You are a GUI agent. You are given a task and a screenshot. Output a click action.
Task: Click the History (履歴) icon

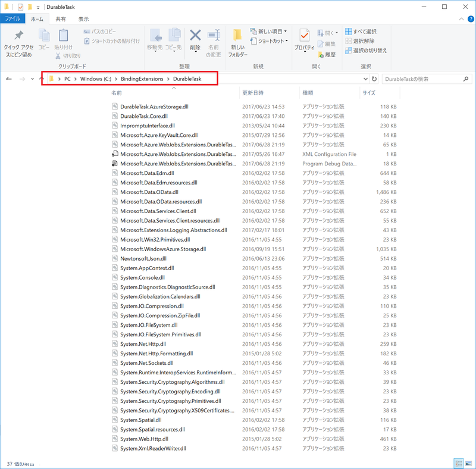click(x=321, y=55)
